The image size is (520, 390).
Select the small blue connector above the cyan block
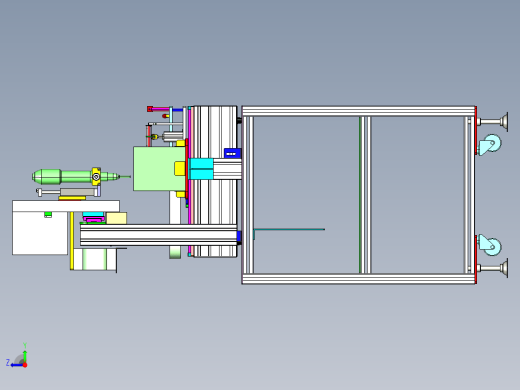click(x=232, y=153)
